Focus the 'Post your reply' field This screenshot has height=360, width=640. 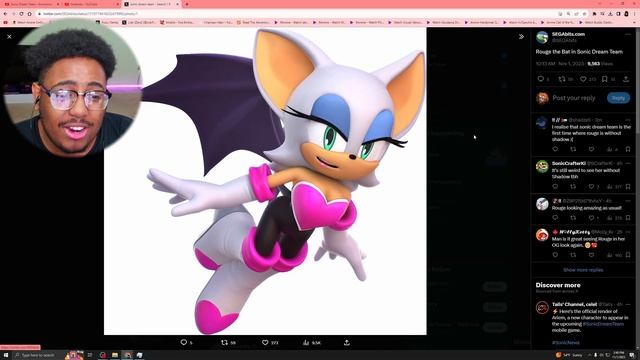point(574,98)
